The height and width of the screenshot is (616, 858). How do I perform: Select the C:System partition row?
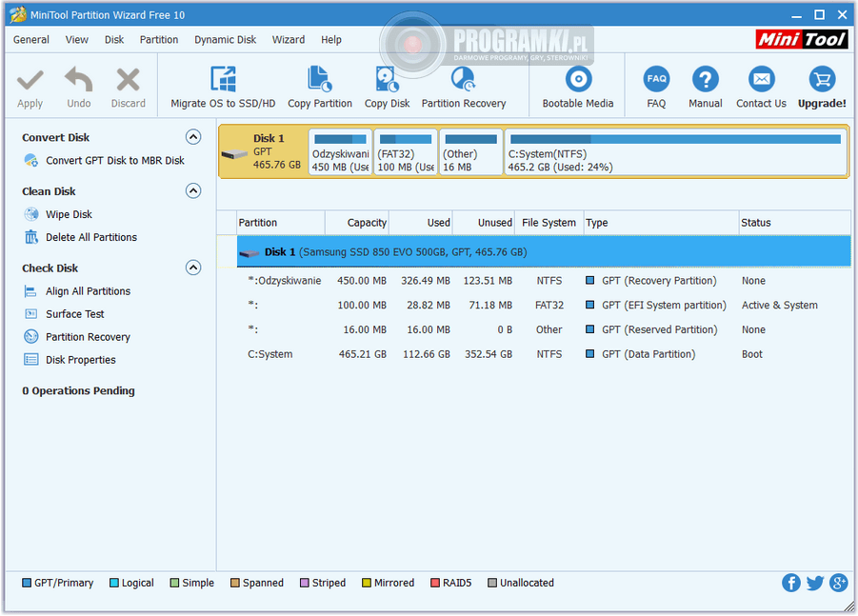[x=544, y=354]
